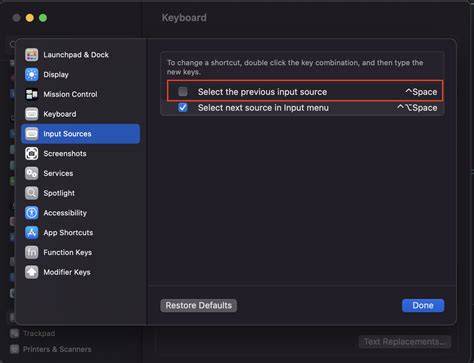474x363 pixels.
Task: Click the Mission Control icon
Action: [32, 94]
